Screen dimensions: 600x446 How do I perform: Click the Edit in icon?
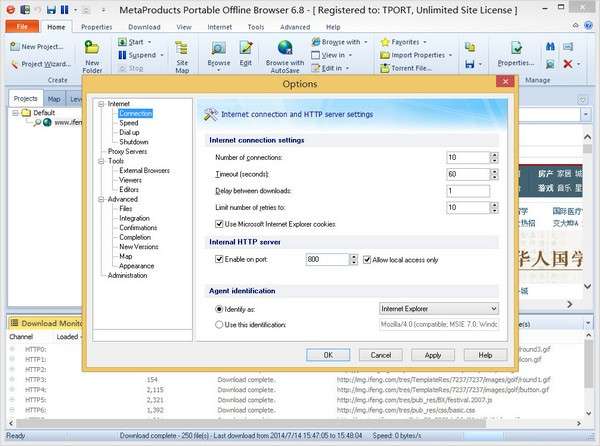click(316, 68)
